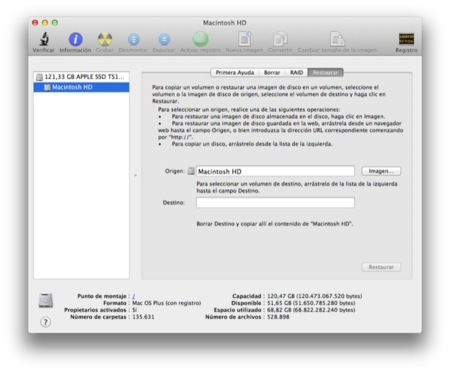Click the mount point "/" link
This screenshot has height=372, width=450.
[134, 296]
